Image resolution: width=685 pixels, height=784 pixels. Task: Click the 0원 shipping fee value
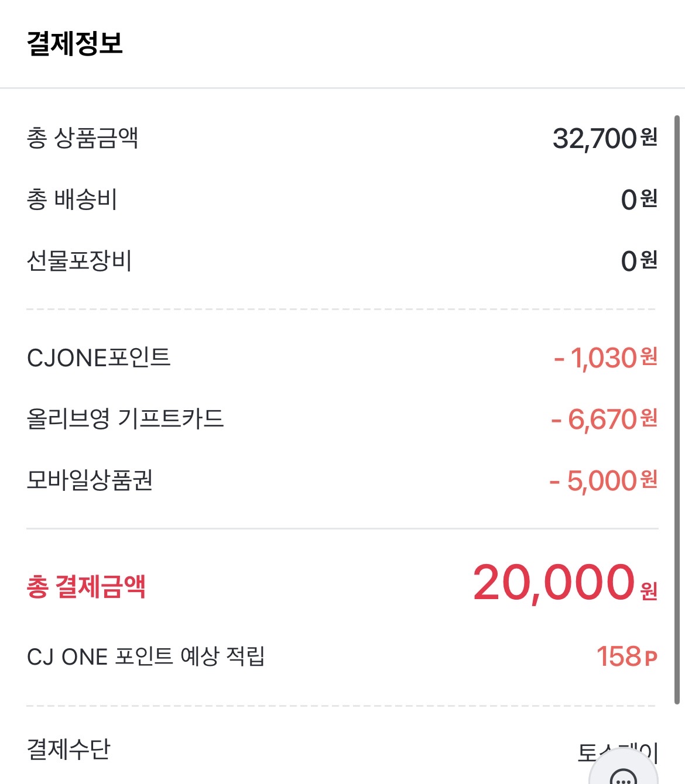pos(639,200)
